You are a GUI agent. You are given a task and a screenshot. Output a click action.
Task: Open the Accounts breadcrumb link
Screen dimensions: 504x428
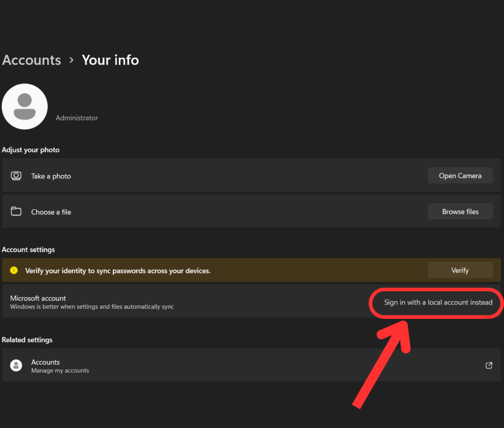31,60
